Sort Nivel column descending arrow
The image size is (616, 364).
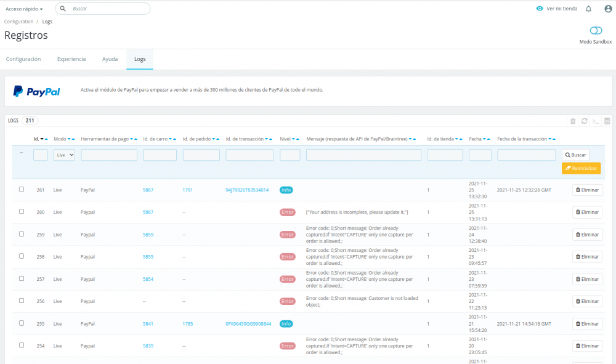293,139
